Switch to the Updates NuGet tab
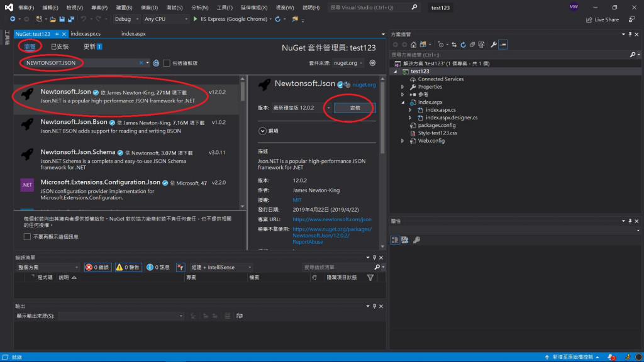Viewport: 644px width, 362px height. click(93, 47)
